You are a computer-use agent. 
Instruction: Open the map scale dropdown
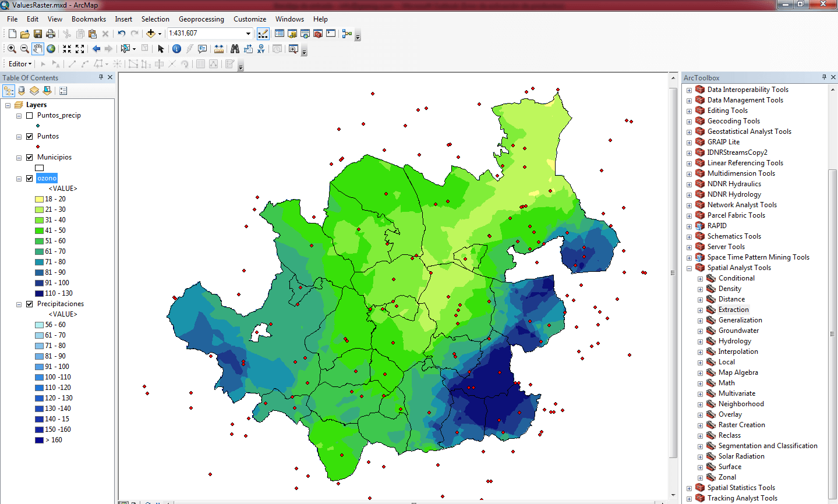(248, 34)
